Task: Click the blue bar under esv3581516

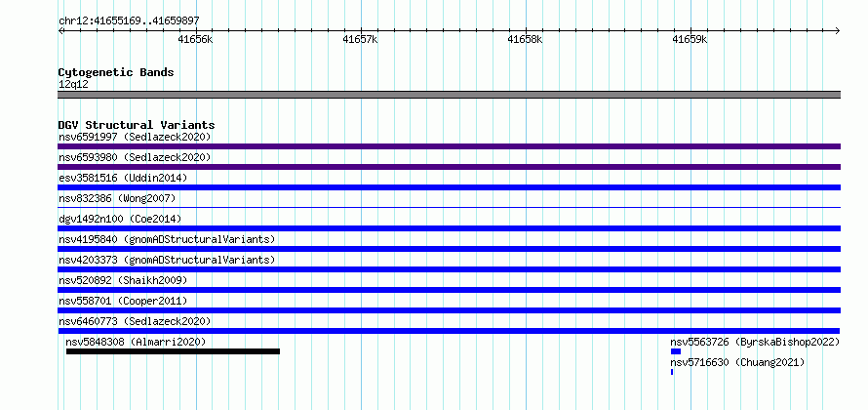Action: point(449,187)
